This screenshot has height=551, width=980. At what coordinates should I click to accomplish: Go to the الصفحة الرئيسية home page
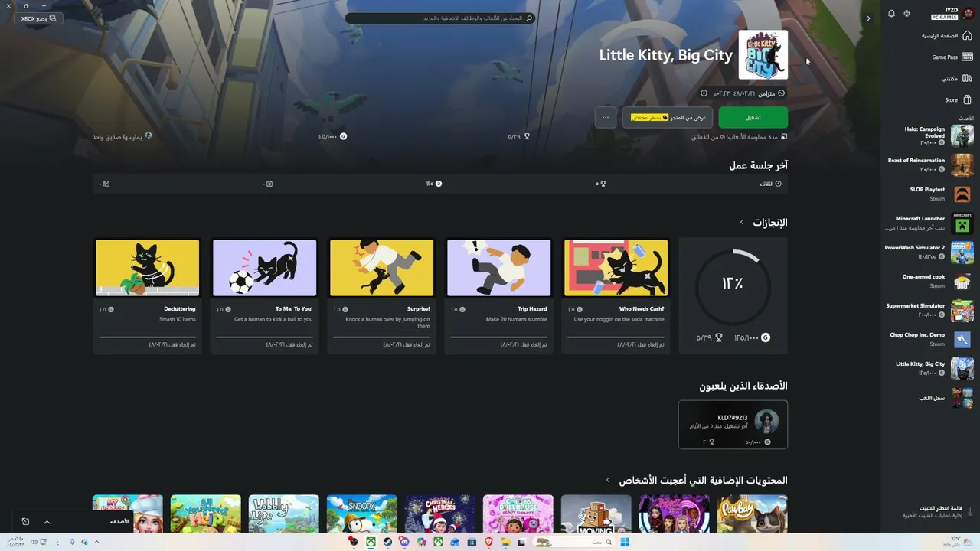(x=946, y=36)
